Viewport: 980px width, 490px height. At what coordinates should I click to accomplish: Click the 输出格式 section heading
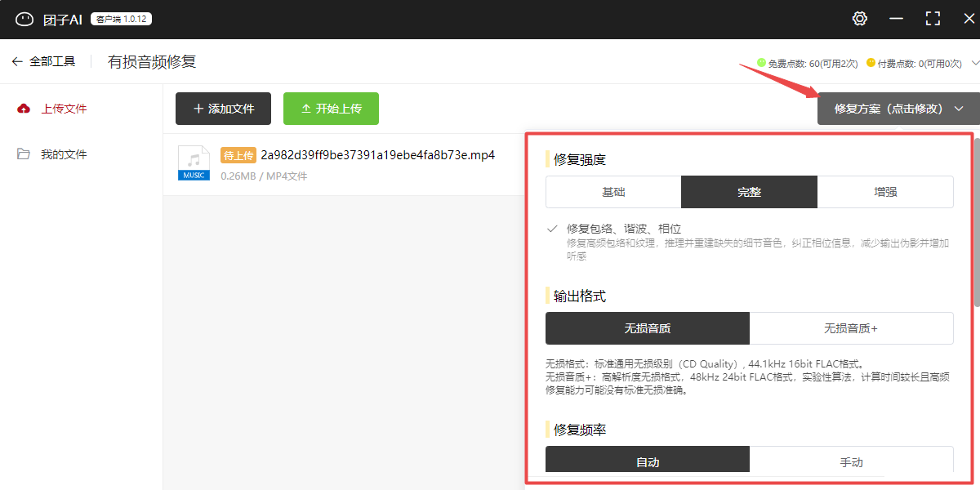coord(580,296)
